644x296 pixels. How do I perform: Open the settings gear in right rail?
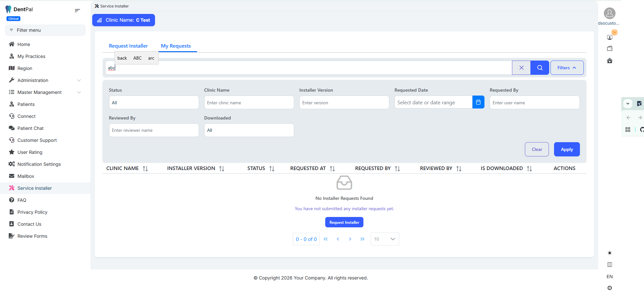[609, 288]
